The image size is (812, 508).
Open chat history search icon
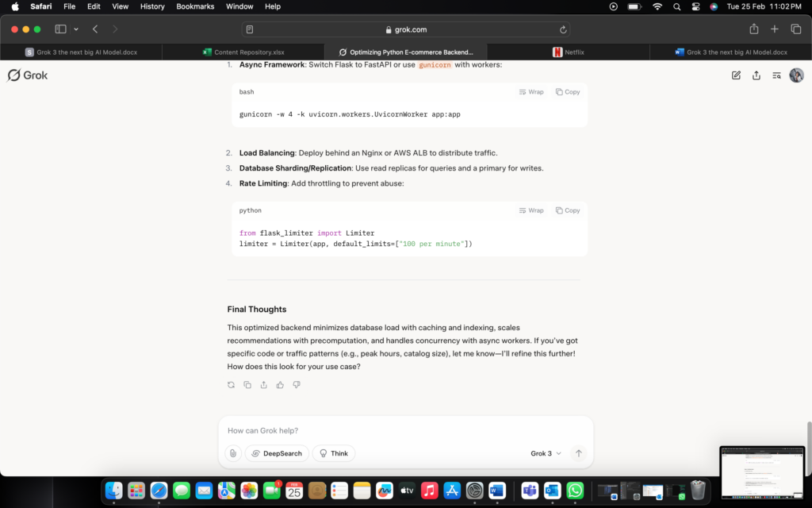pos(776,75)
